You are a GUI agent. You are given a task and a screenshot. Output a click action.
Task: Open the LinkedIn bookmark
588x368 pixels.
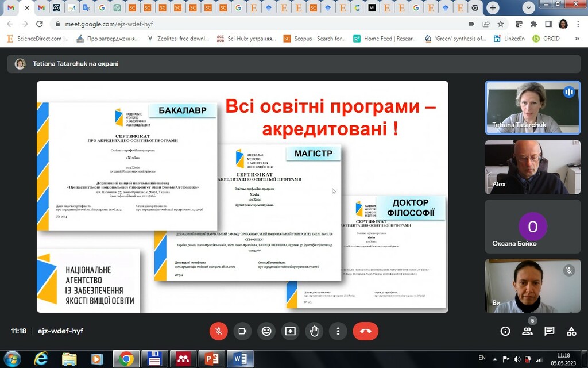509,39
